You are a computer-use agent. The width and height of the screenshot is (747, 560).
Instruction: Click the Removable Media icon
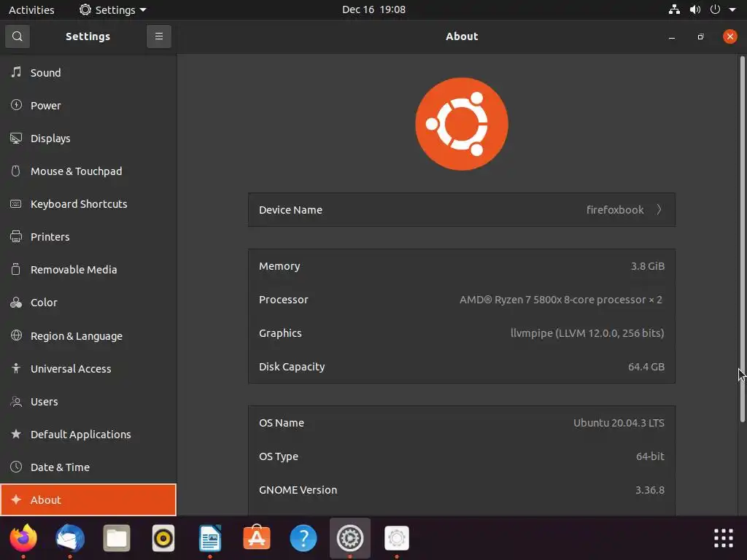(x=16, y=269)
